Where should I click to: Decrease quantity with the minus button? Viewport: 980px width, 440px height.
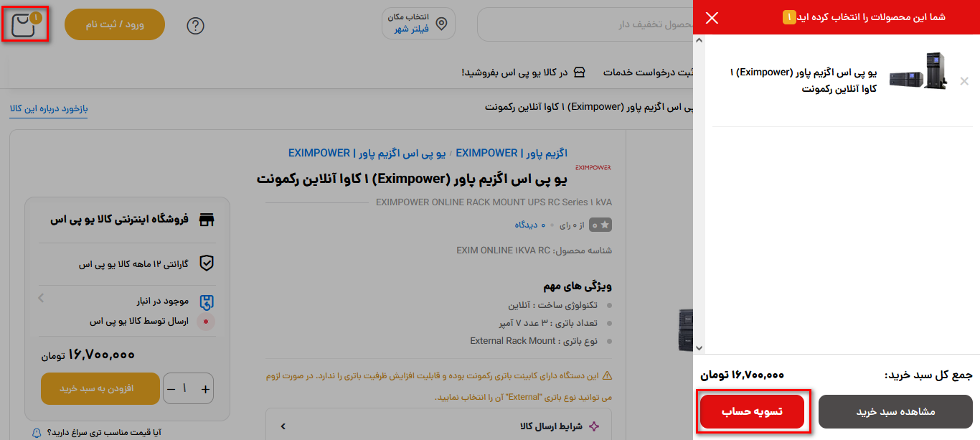point(171,388)
